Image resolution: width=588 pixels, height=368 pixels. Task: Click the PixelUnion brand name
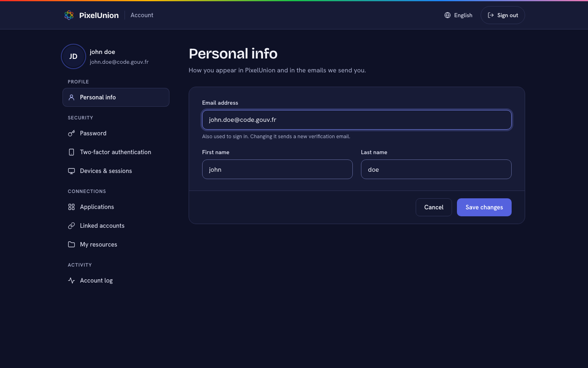99,15
